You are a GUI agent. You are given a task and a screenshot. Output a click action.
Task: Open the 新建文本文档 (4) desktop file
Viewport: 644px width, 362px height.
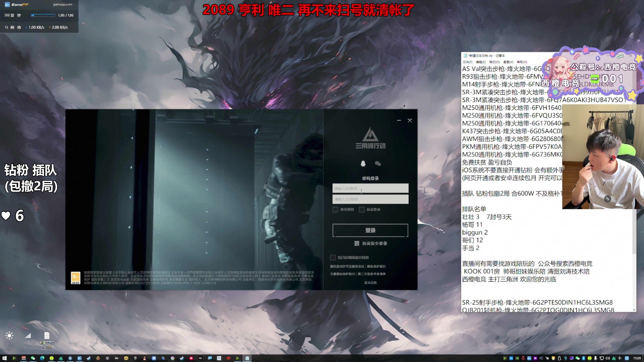(x=47, y=340)
